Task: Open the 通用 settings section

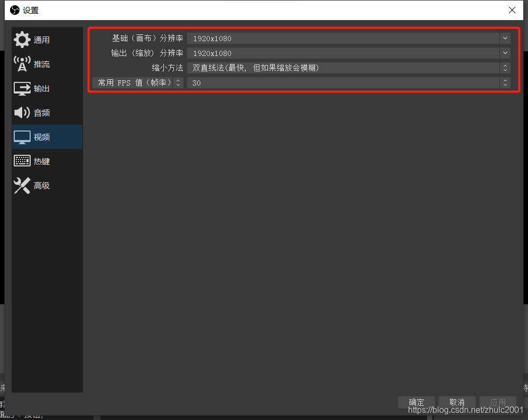Action: click(47, 40)
